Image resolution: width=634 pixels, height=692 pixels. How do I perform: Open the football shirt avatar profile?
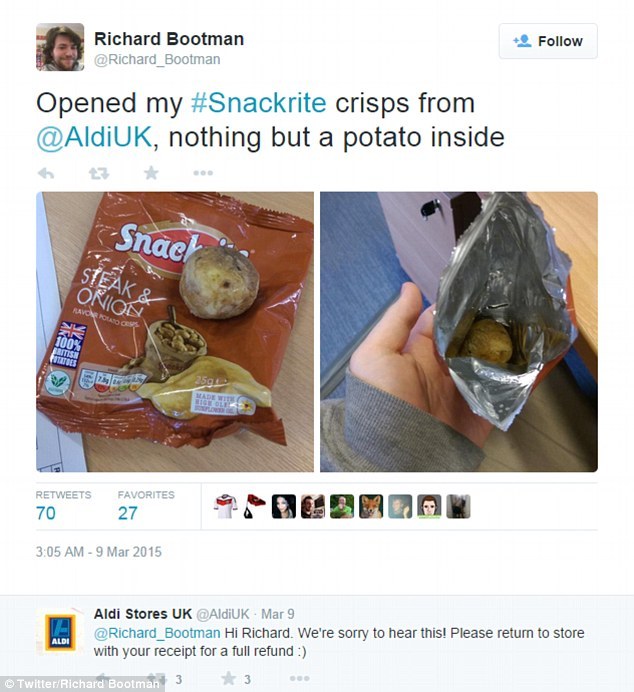click(225, 506)
